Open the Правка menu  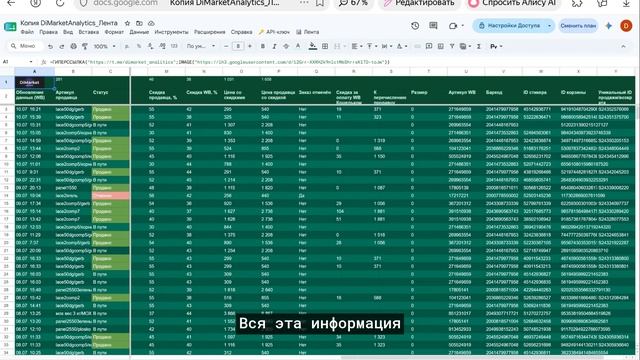(49, 32)
